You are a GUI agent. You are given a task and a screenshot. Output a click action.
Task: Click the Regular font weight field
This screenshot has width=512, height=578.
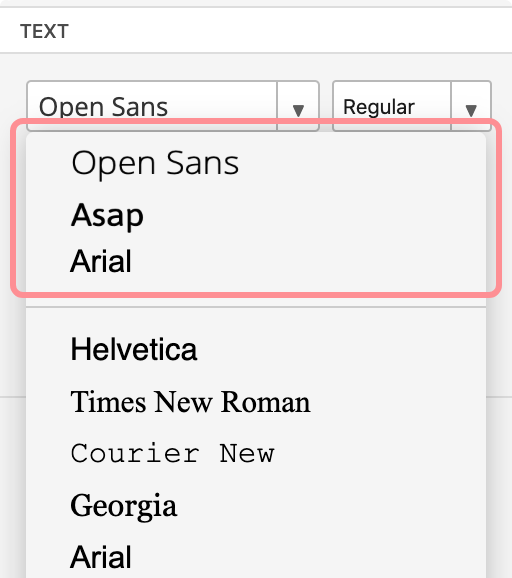coord(392,107)
